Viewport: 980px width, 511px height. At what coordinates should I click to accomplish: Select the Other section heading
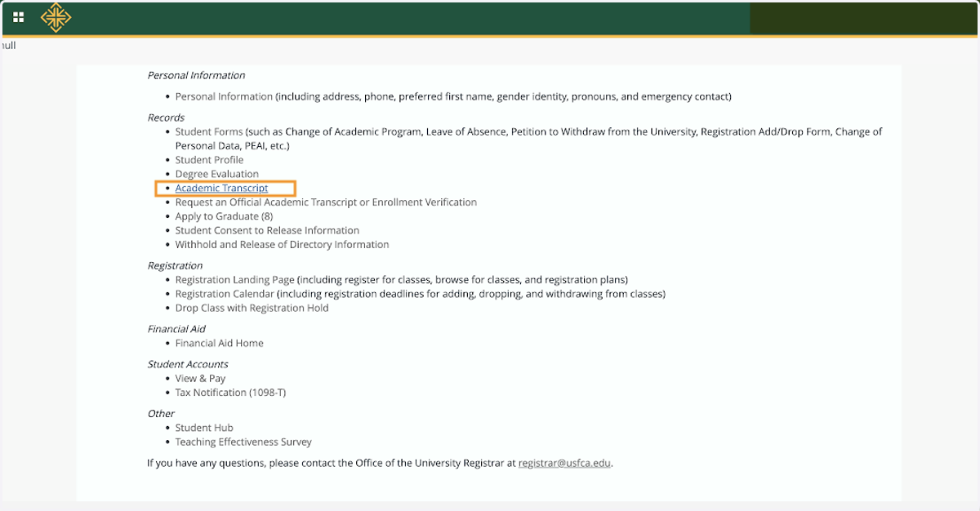pyautogui.click(x=161, y=414)
